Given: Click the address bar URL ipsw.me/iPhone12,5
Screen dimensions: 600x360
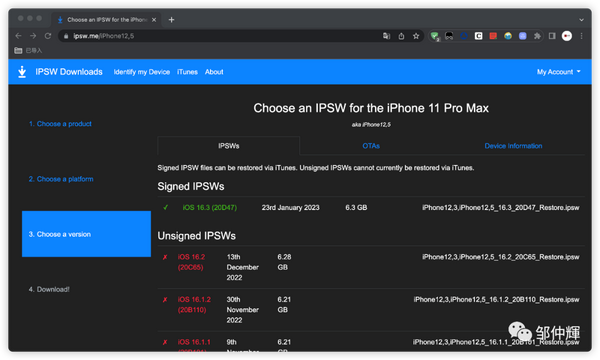Looking at the screenshot, I should (x=104, y=36).
